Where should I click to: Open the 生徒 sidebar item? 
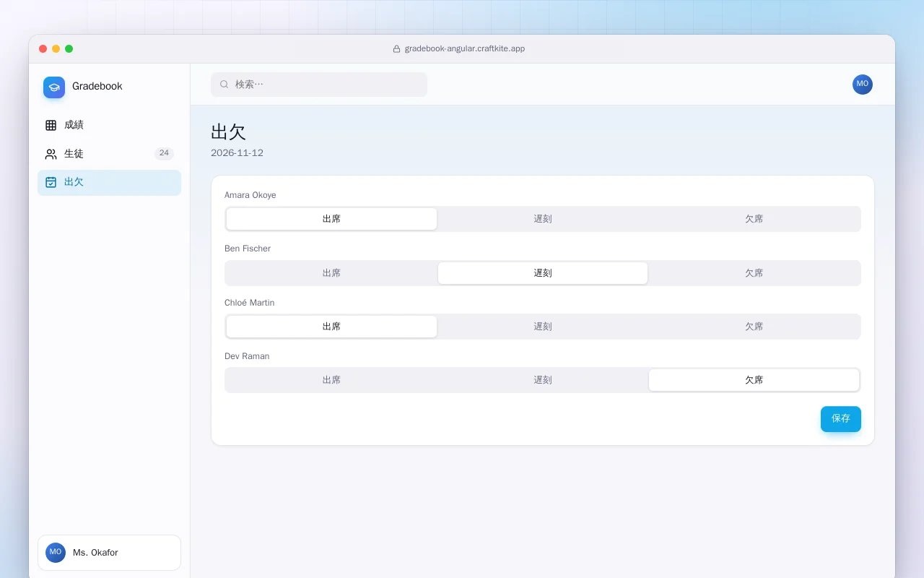[x=109, y=154]
